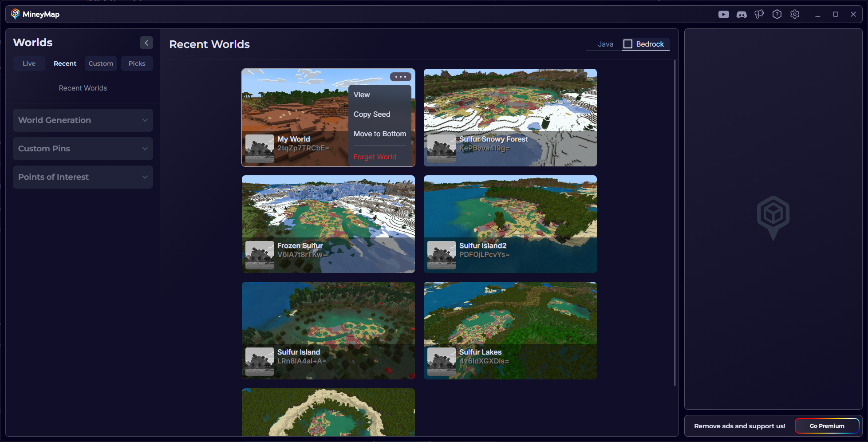The image size is (868, 442).
Task: Click seed text V6IA7t8rTKw=
Action: (x=302, y=255)
